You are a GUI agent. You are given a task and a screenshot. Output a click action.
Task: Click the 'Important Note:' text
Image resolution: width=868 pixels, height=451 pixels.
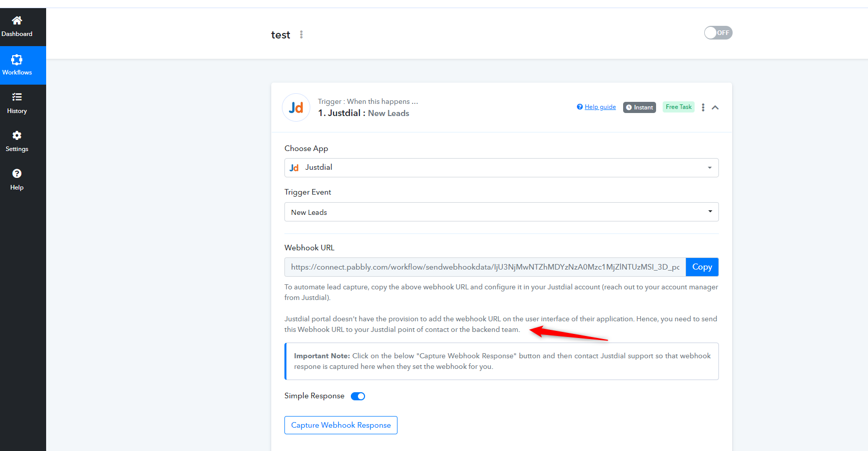pyautogui.click(x=322, y=356)
